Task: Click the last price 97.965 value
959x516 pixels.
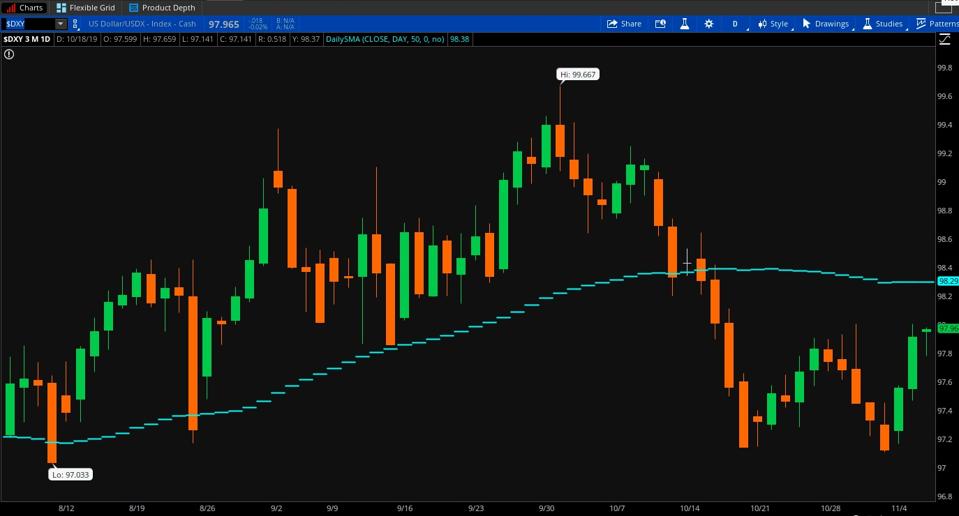Action: point(224,24)
